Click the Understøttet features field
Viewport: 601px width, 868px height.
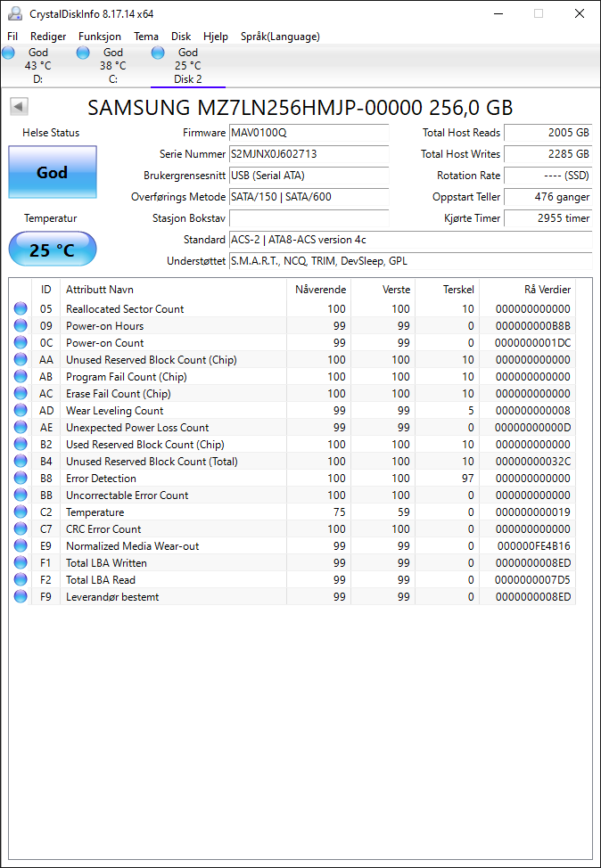410,261
